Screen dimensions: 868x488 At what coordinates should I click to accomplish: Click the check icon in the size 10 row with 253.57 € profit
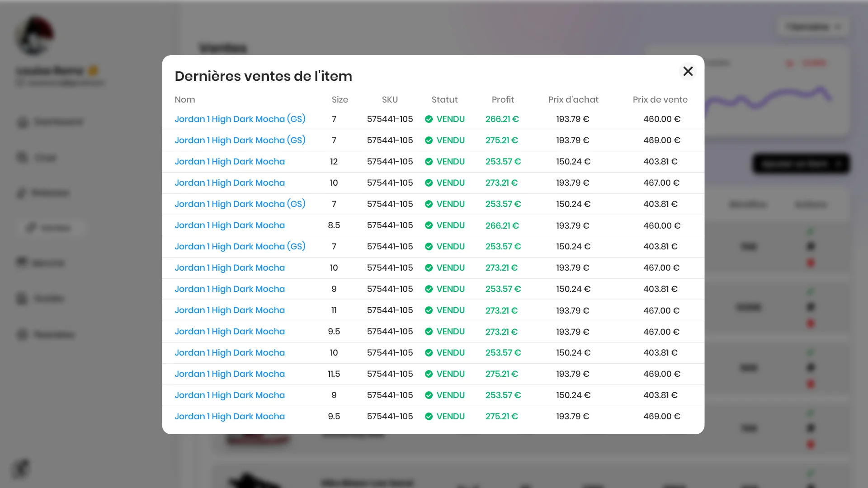pos(429,353)
